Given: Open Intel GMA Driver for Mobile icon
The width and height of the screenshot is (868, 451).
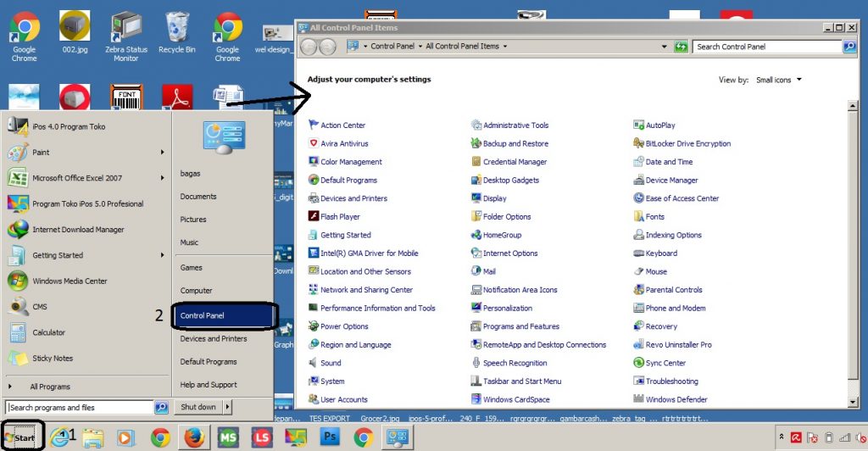Looking at the screenshot, I should click(314, 253).
